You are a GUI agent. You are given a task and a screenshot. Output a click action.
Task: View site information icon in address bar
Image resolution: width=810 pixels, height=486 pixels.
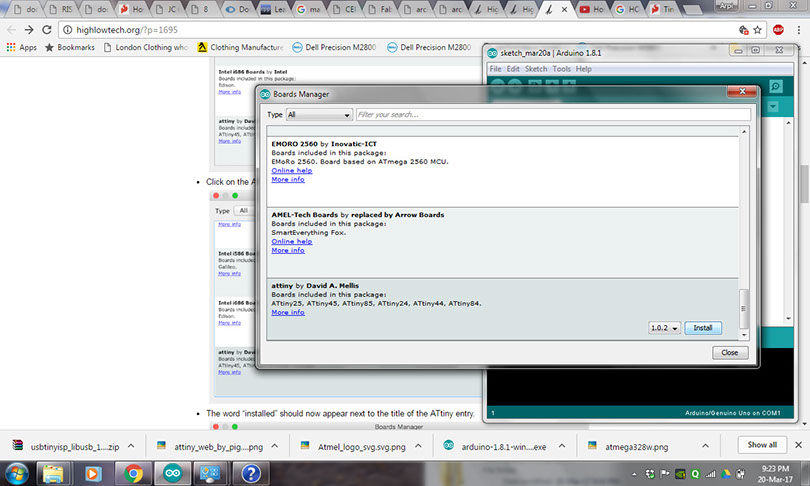coord(67,30)
